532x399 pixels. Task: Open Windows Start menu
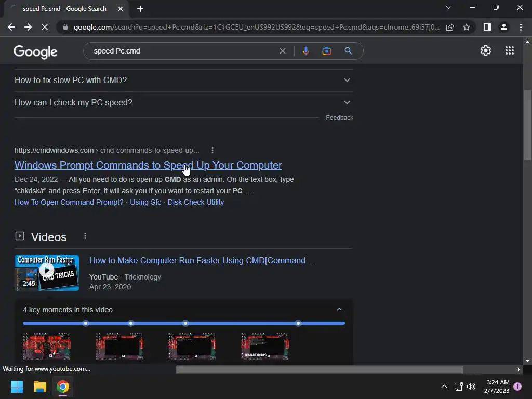[17, 387]
